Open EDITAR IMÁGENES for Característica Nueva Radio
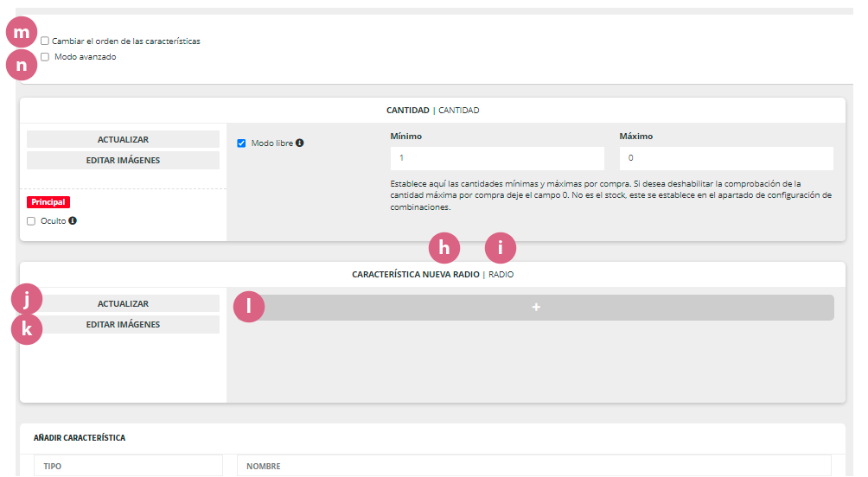 pyautogui.click(x=123, y=325)
